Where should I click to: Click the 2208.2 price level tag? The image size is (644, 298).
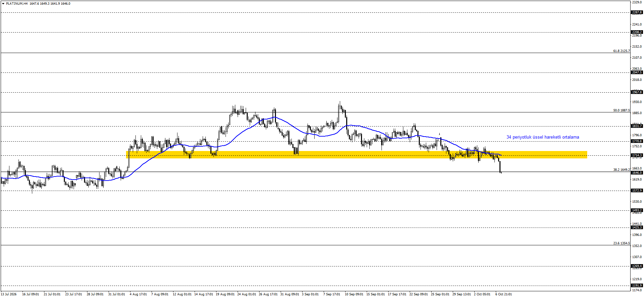637,32
